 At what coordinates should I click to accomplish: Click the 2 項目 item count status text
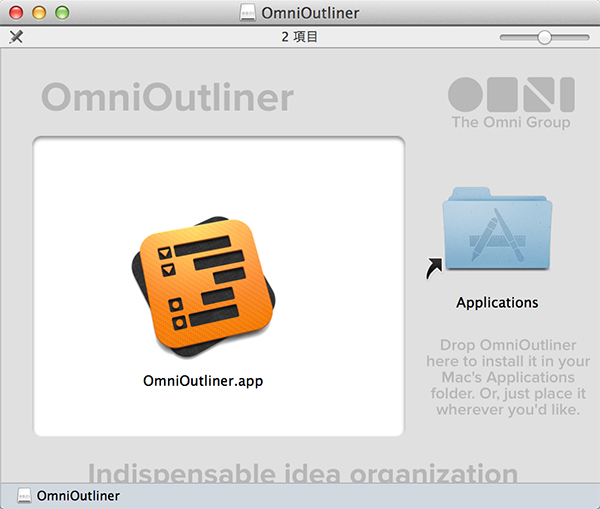click(299, 37)
